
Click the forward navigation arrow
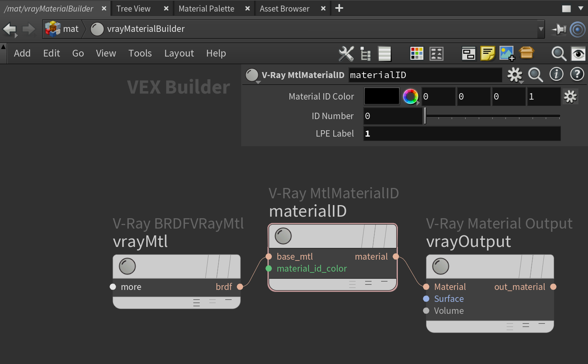point(29,29)
